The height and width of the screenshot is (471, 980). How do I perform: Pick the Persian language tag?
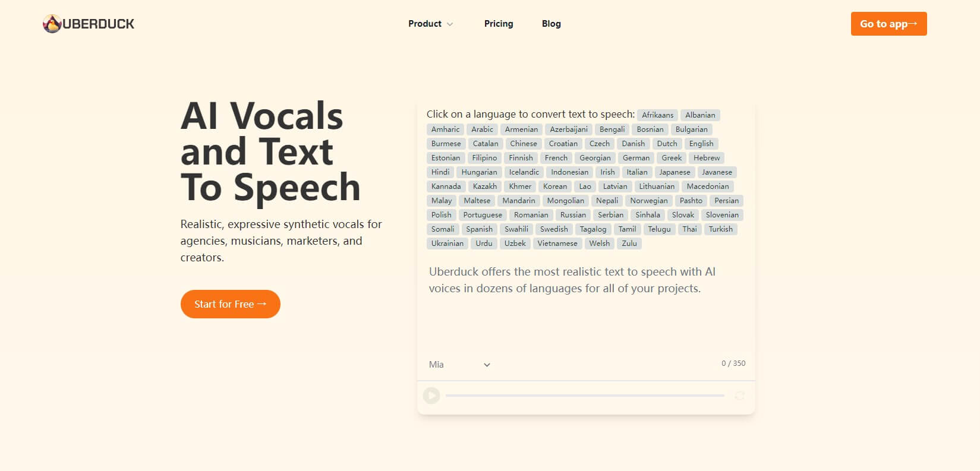pos(726,201)
